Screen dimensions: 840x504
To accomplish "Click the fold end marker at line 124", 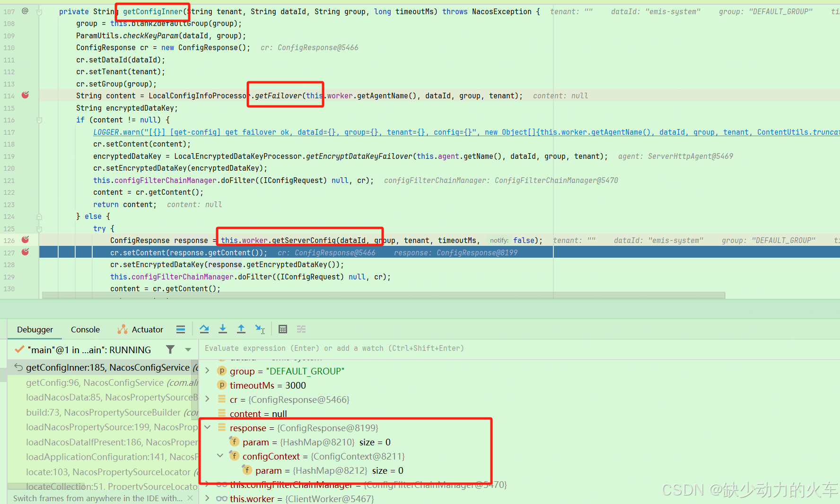I will click(x=40, y=217).
